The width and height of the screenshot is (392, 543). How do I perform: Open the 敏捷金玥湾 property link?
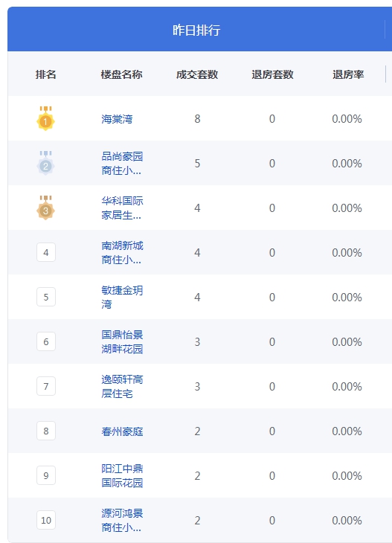coord(122,297)
